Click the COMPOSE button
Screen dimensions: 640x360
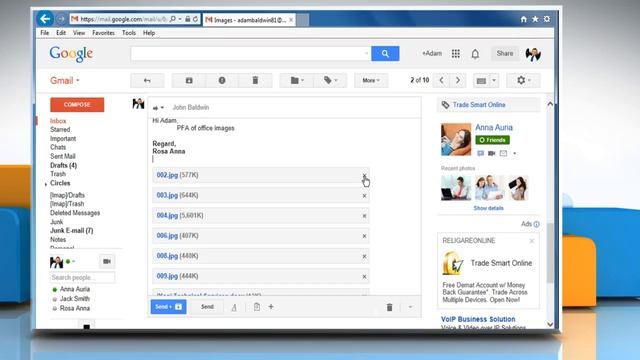[x=77, y=105]
